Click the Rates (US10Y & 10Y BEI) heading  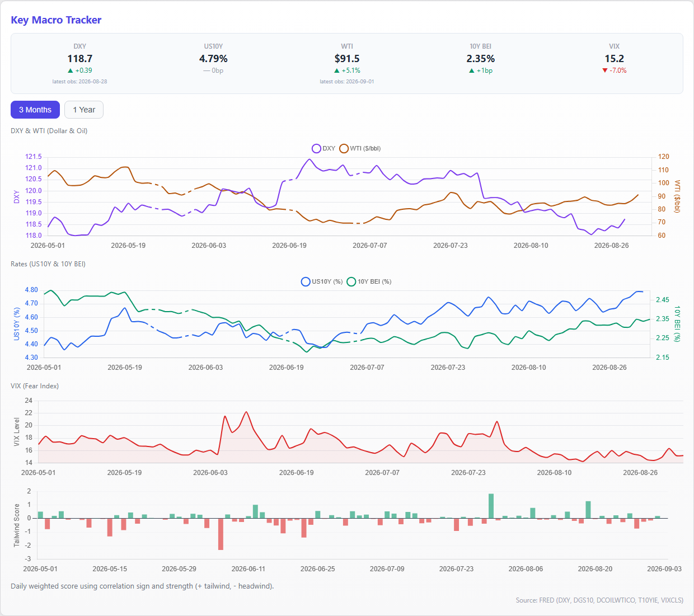point(48,264)
